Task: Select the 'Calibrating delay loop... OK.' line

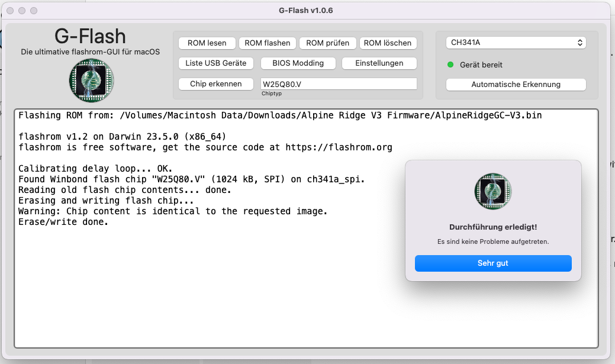Action: click(95, 169)
